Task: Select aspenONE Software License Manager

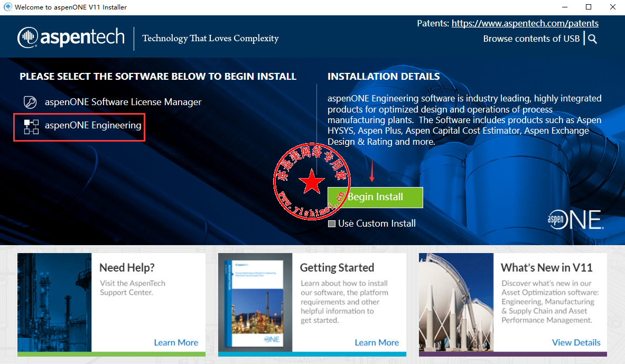Action: point(123,102)
